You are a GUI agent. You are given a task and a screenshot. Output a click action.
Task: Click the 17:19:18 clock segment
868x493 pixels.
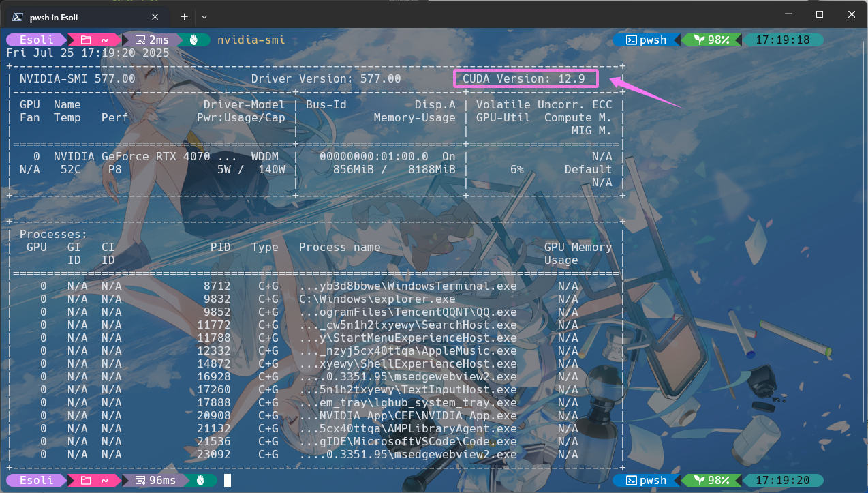784,40
